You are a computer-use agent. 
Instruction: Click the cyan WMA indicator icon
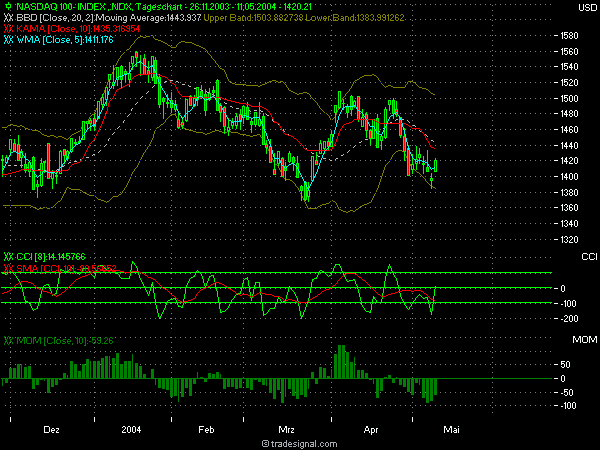point(8,40)
